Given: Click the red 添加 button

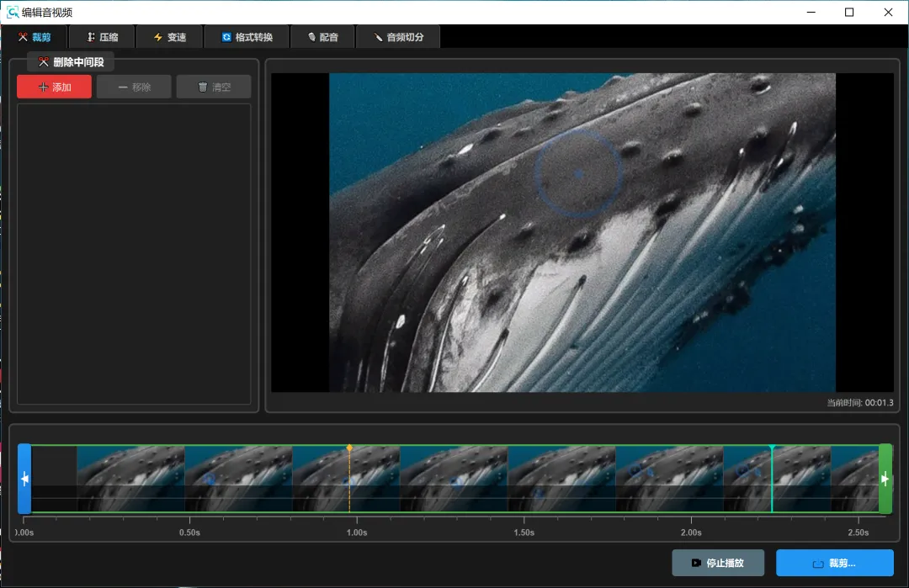Looking at the screenshot, I should click(x=54, y=87).
